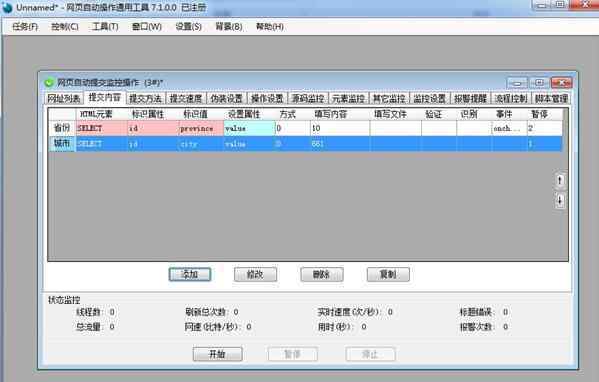Select the 省份 row with province value
The image size is (599, 382).
point(306,128)
